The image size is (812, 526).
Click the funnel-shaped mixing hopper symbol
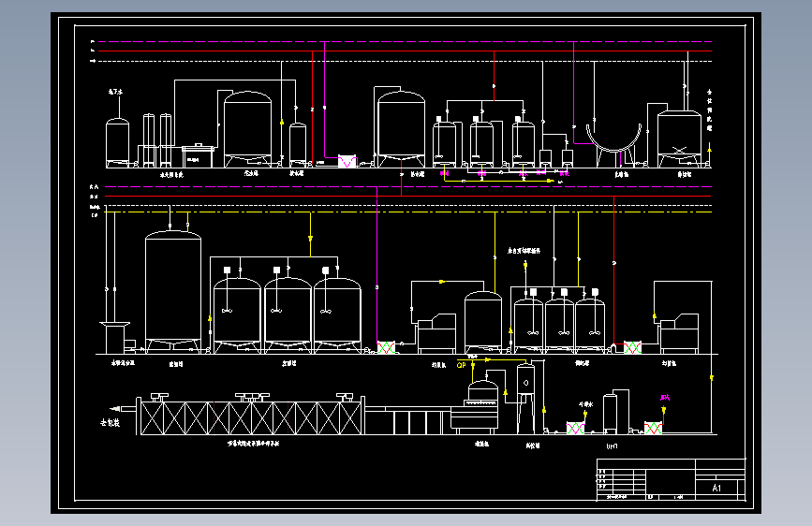pyautogui.click(x=114, y=338)
